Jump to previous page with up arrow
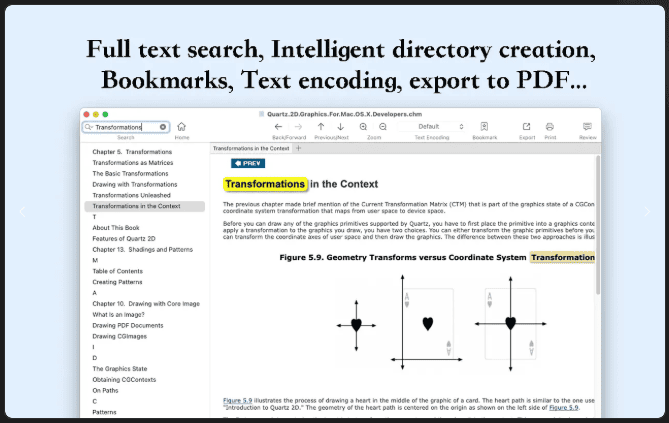 tap(321, 126)
